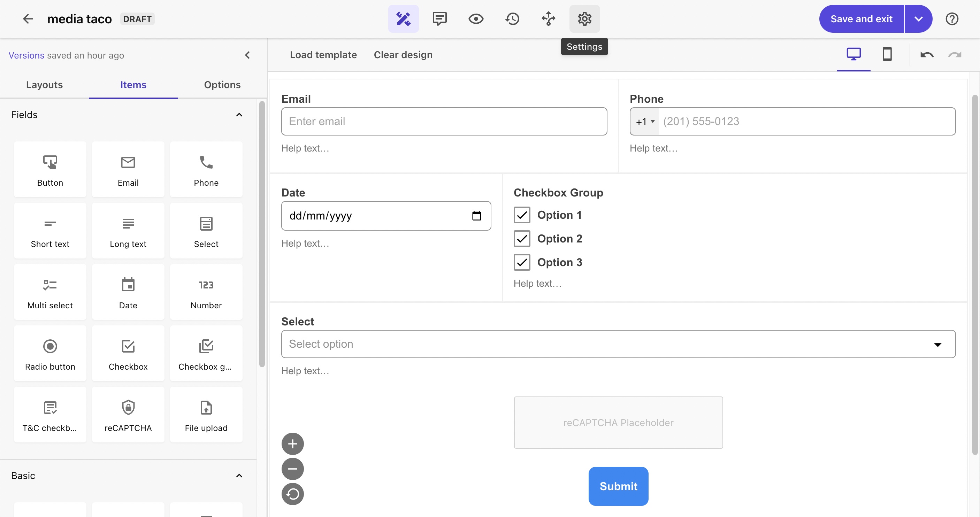Click the reCAPTCHA Placeholder box
The width and height of the screenshot is (980, 517).
pyautogui.click(x=618, y=422)
